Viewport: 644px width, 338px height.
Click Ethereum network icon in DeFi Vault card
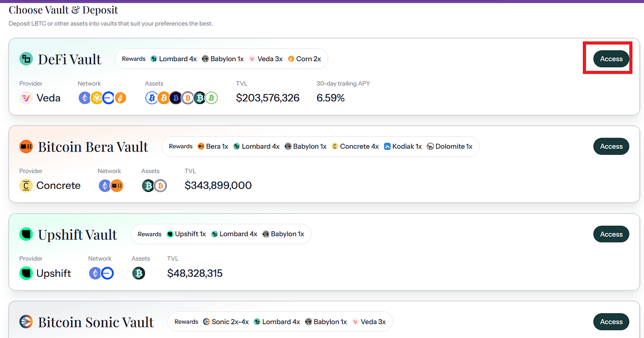[85, 98]
